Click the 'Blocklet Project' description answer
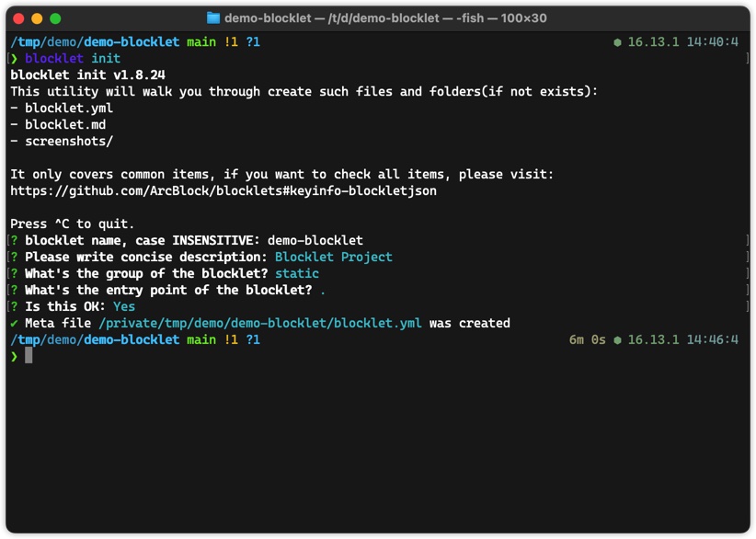Screen dimensions: 756x539 point(334,258)
